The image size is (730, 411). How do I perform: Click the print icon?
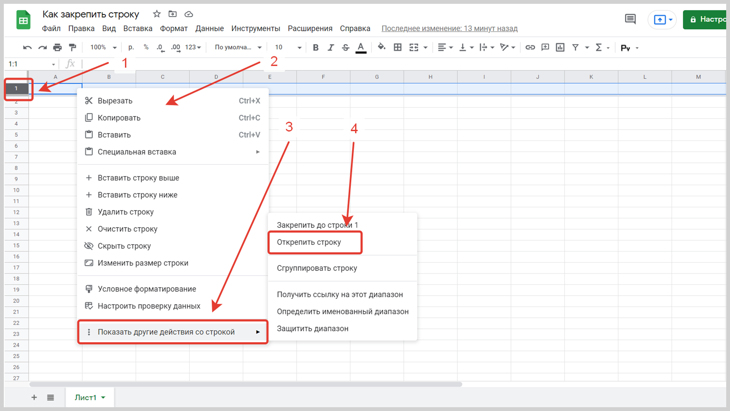pos(57,47)
